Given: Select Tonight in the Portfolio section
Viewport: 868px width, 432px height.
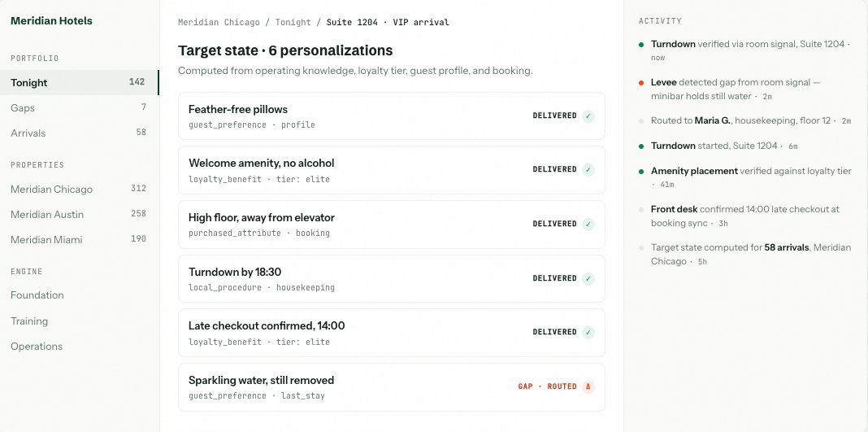Looking at the screenshot, I should (x=79, y=82).
